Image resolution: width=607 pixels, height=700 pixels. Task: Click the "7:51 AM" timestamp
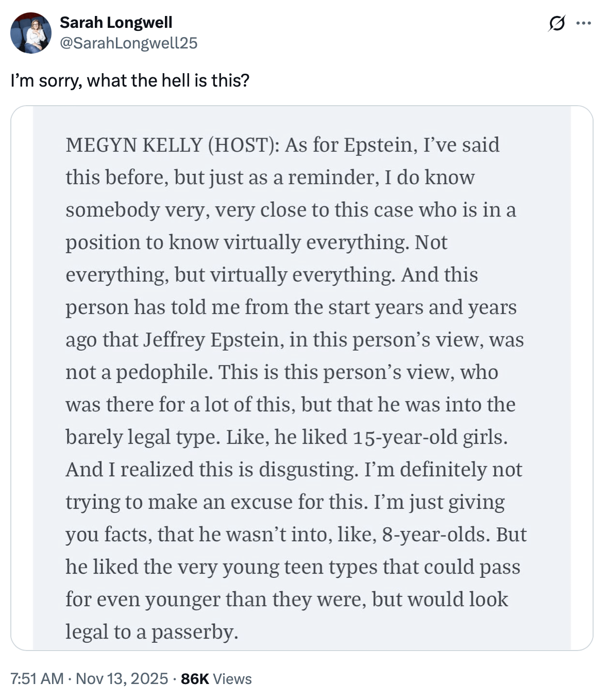[37, 678]
